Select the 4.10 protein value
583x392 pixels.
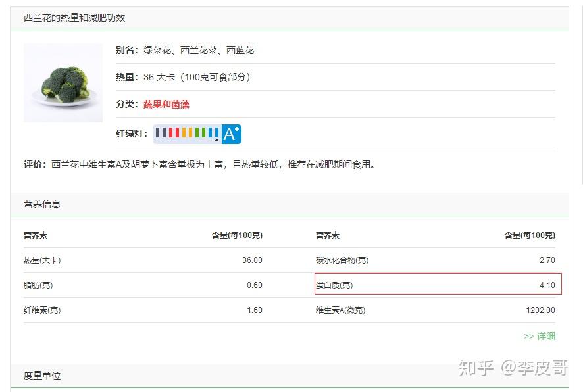(x=547, y=285)
